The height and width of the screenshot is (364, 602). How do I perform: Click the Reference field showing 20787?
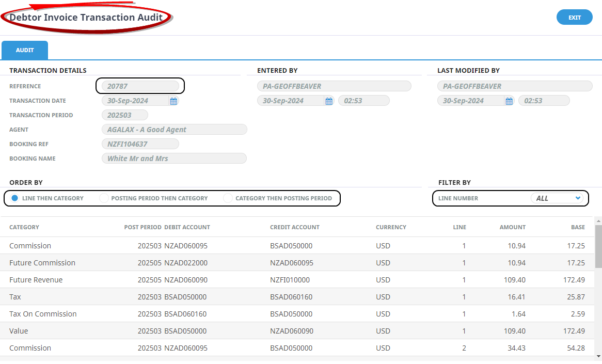coord(140,86)
